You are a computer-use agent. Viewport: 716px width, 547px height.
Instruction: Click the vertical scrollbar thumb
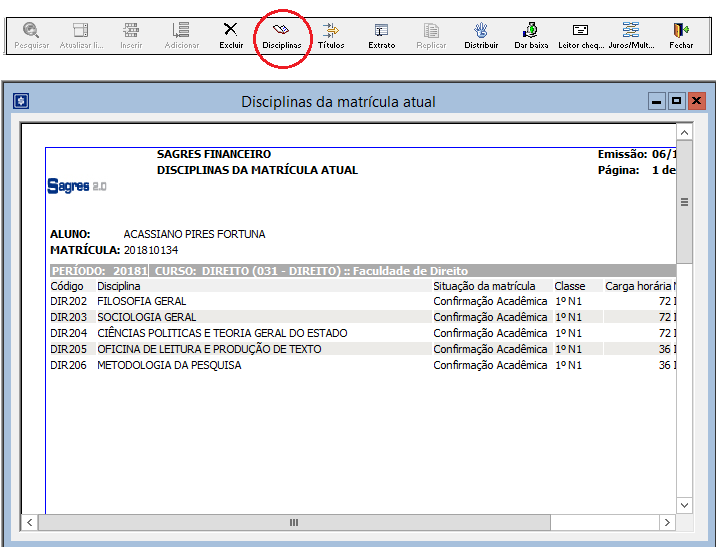(x=685, y=204)
